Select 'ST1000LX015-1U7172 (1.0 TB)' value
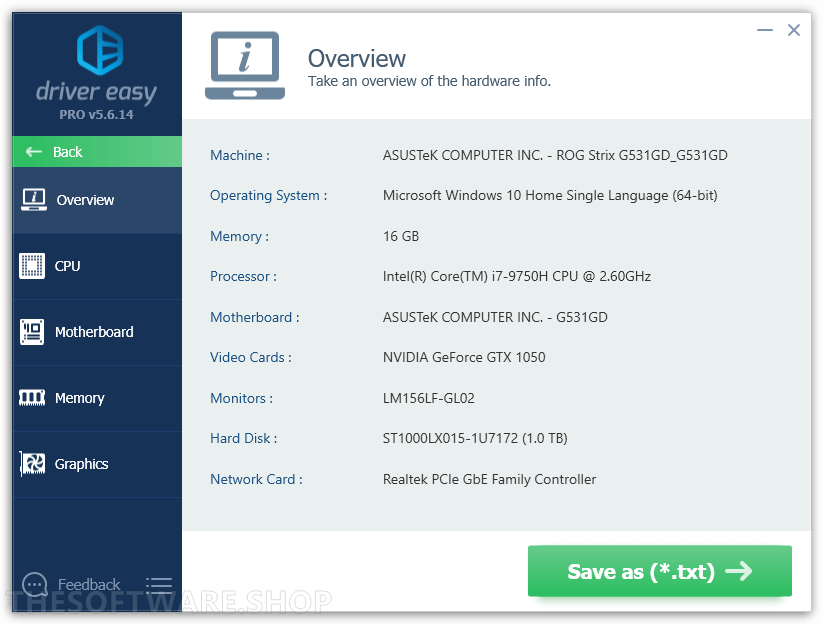This screenshot has height=624, width=824. pos(475,438)
